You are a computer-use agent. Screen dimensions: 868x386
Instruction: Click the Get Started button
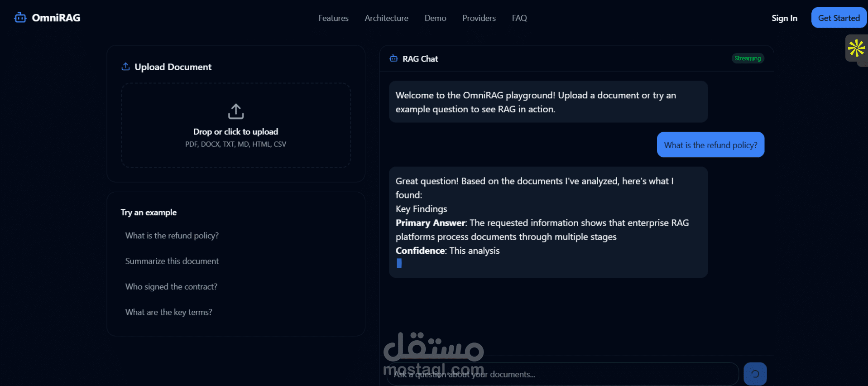point(839,18)
